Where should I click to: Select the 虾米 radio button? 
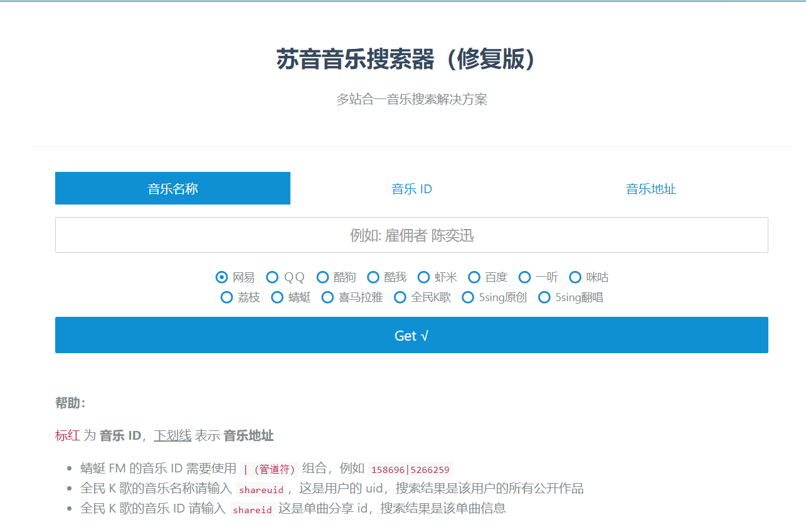[x=423, y=277]
